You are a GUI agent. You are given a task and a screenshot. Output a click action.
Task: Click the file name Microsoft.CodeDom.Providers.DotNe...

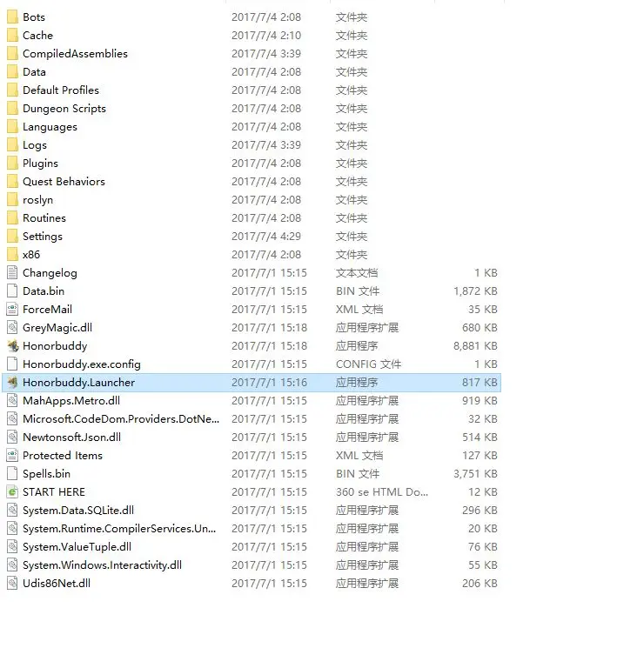point(121,418)
